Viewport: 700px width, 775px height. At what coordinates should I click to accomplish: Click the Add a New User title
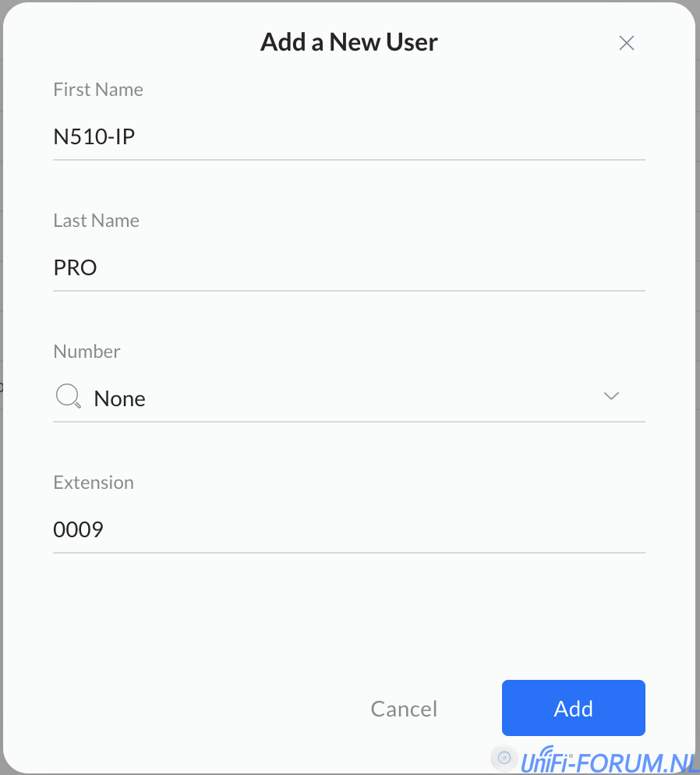pos(349,42)
